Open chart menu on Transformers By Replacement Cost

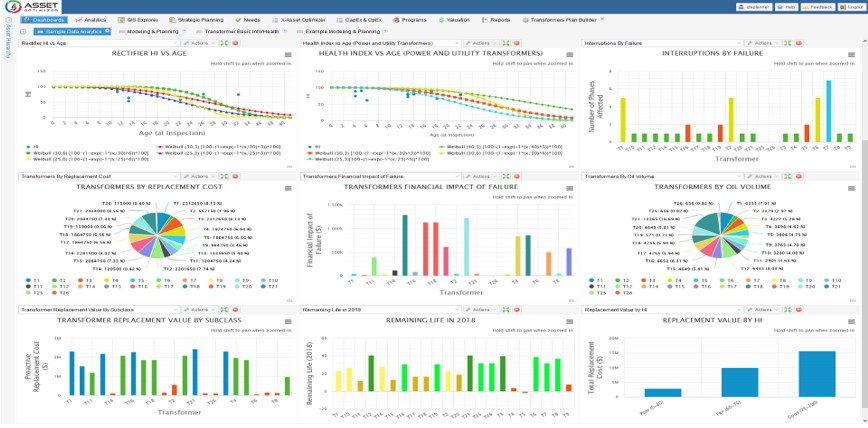pyautogui.click(x=289, y=187)
